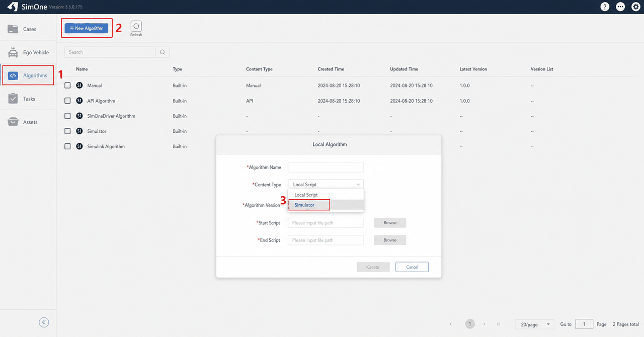Screen dimensions: 644x337
Task: Check the Simulator row checkbox
Action: coord(67,131)
